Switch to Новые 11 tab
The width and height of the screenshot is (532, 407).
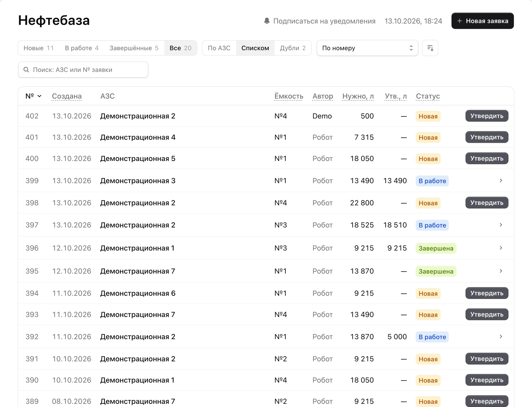pyautogui.click(x=38, y=48)
